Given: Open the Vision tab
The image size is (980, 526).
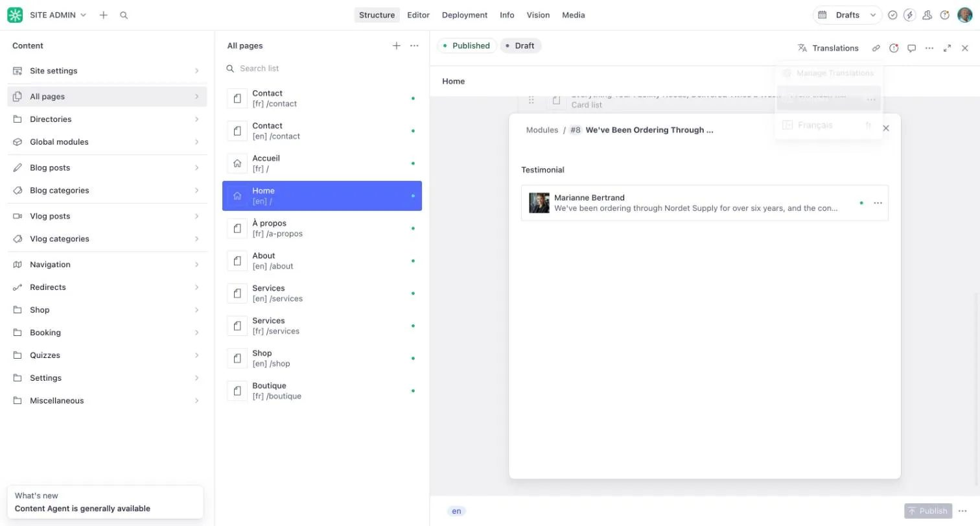Looking at the screenshot, I should coord(538,15).
